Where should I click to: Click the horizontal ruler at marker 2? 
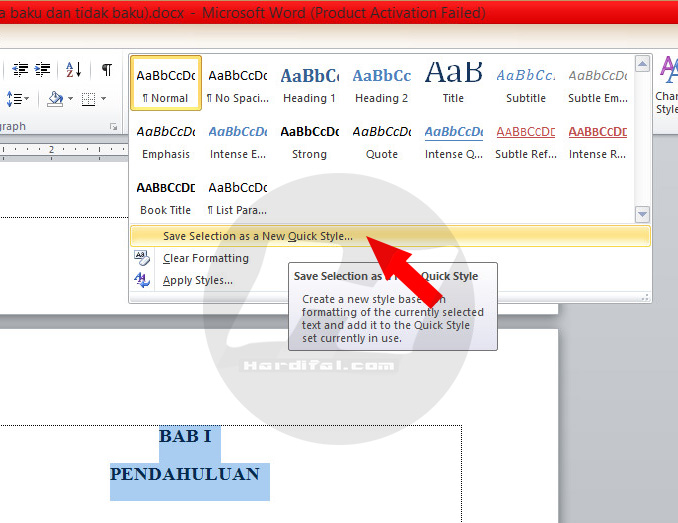click(x=51, y=150)
